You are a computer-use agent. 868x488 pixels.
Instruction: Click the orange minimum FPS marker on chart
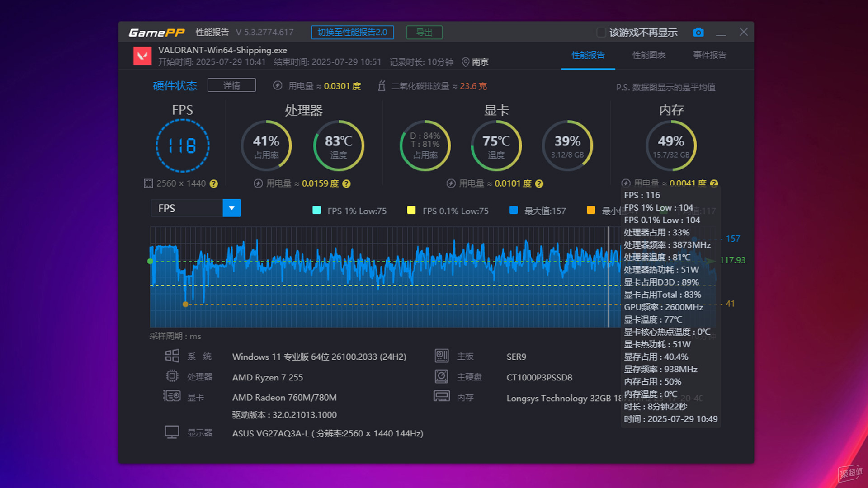pos(185,304)
